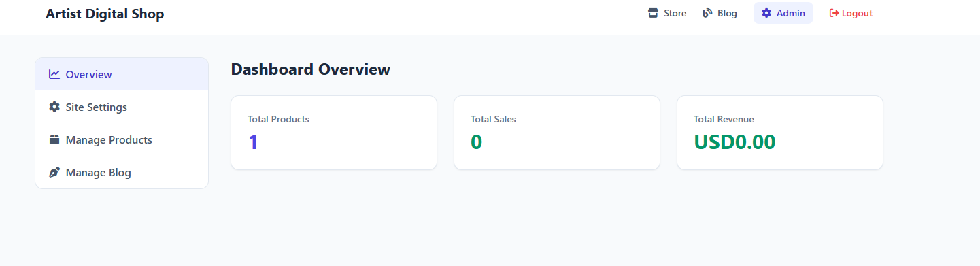Click the pen nib icon beside Manage Blog
Screen dimensions: 980x266
coord(54,172)
